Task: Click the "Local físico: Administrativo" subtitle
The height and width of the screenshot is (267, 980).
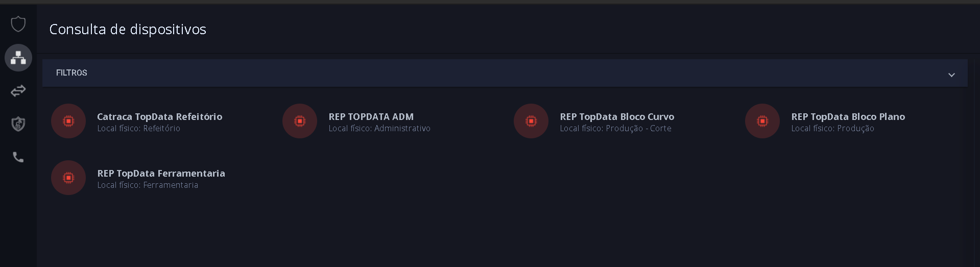Action: point(379,129)
